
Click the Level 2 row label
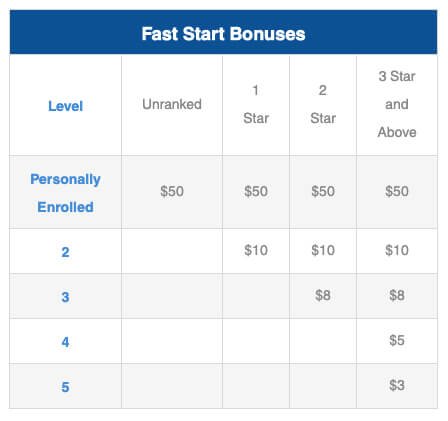(x=65, y=252)
